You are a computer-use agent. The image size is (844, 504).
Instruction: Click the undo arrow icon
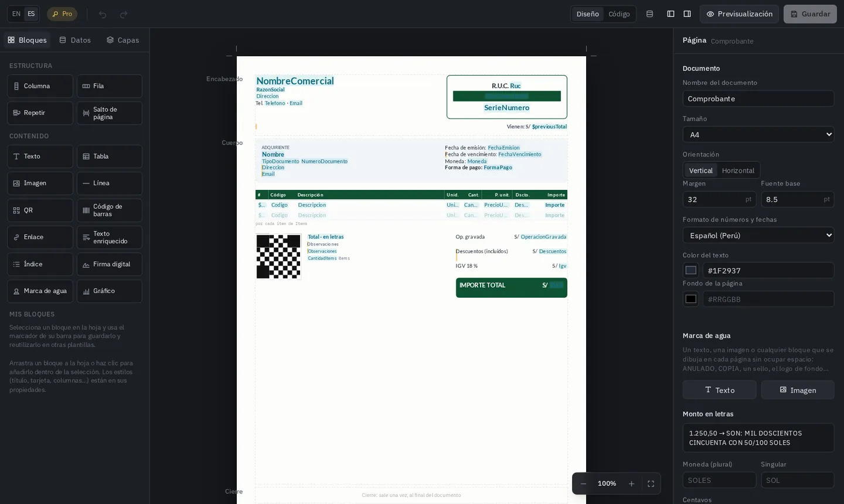coord(103,14)
